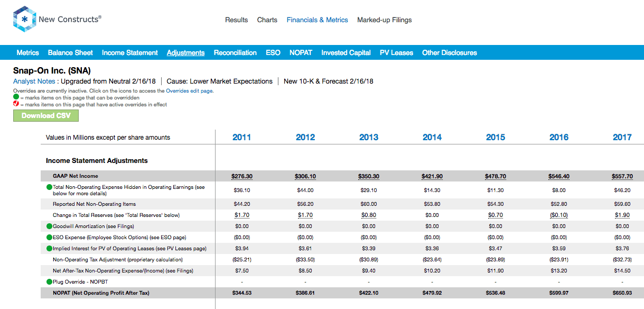
Task: Click the green legend dot for overridable items
Action: click(16, 98)
